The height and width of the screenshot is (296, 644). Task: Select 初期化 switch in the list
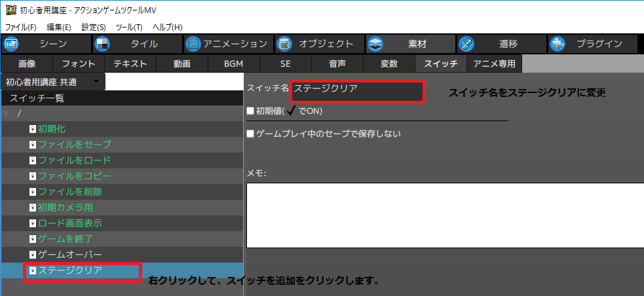coord(122,129)
